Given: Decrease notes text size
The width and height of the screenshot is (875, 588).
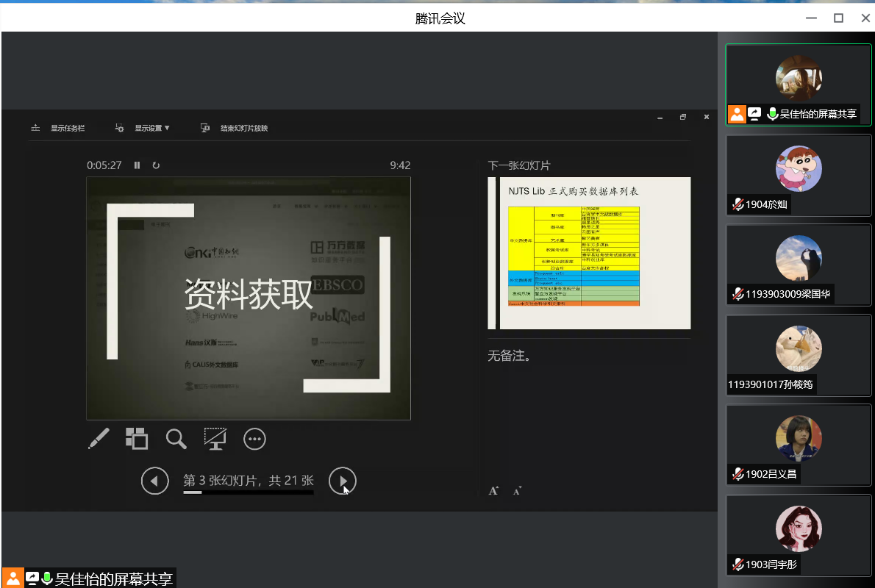Looking at the screenshot, I should [x=517, y=490].
